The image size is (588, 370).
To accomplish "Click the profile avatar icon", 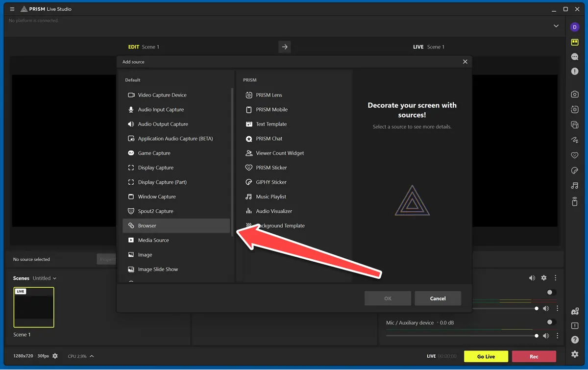I will (x=575, y=27).
